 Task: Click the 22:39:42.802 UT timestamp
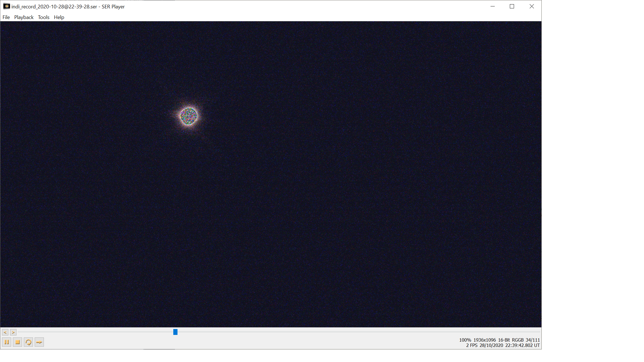point(522,345)
